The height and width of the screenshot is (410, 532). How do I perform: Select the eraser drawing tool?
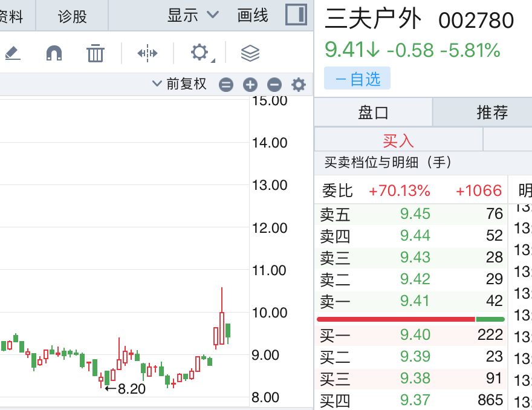[13, 53]
